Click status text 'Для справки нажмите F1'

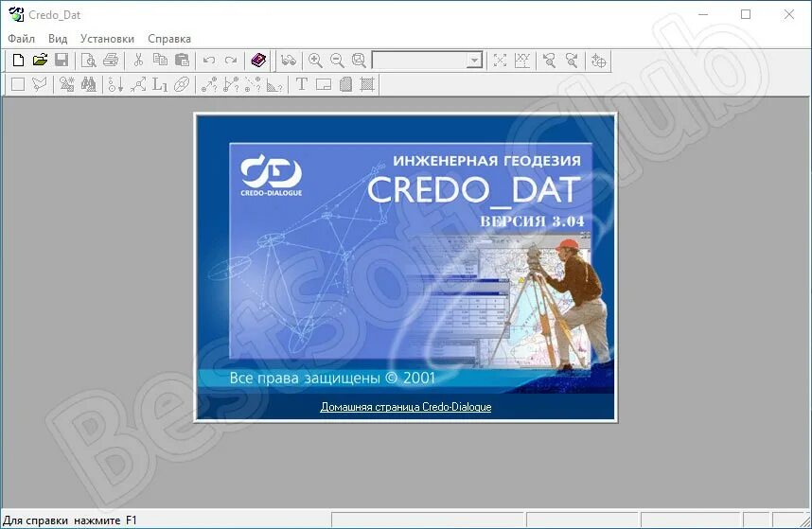point(70,520)
